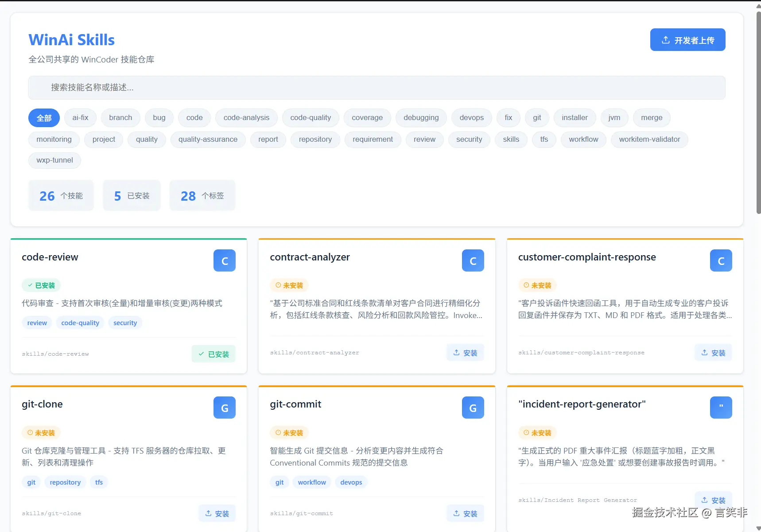
Task: Filter skills by debugging tag
Action: [421, 118]
